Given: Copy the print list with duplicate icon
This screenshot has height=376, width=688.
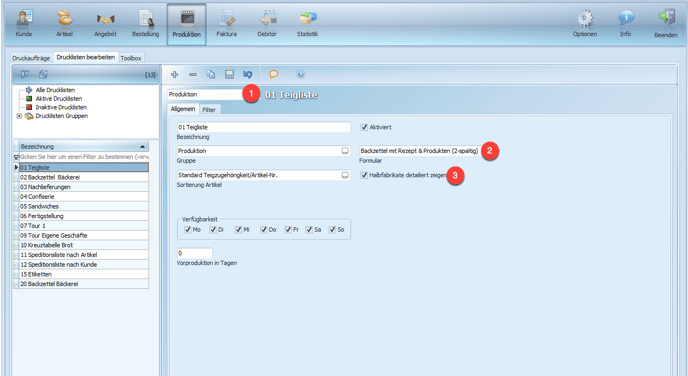Looking at the screenshot, I should (211, 75).
